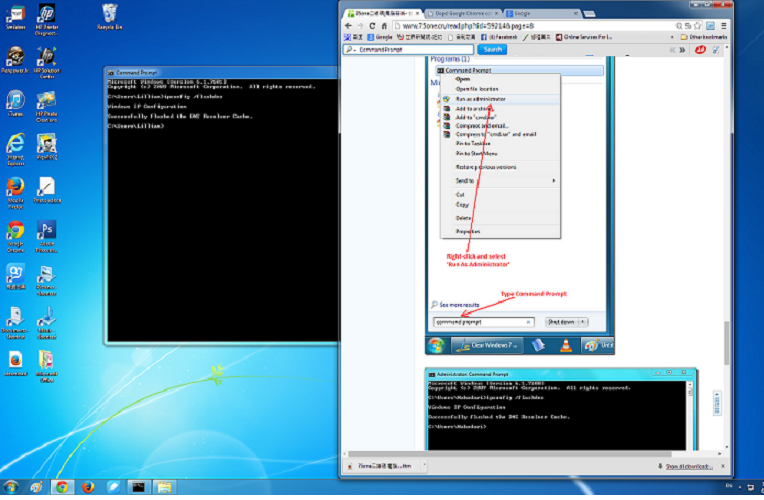Bookmark this page with the star
The width and height of the screenshot is (764, 500).
698,26
